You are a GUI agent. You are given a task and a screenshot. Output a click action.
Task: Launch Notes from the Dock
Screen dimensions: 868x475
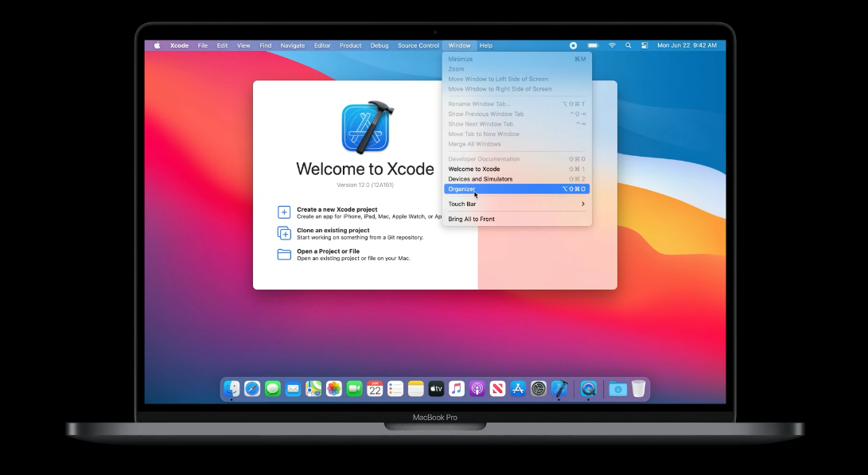pos(416,389)
